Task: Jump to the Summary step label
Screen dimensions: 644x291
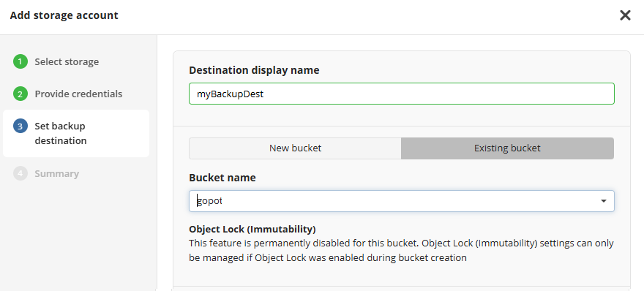Action: pyautogui.click(x=56, y=173)
